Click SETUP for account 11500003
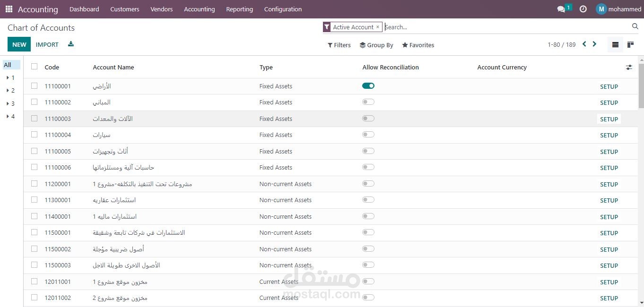Viewport: 644px width, 307px height. pos(609,265)
